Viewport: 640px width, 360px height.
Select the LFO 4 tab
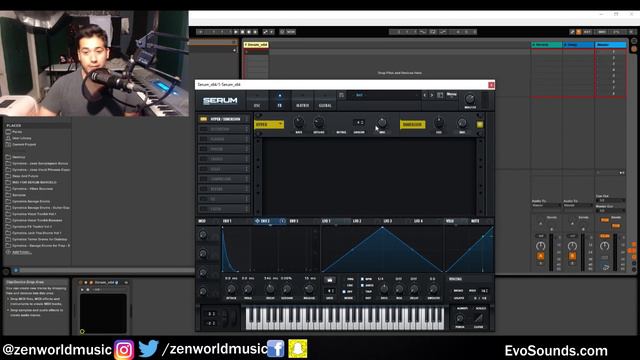pos(418,221)
